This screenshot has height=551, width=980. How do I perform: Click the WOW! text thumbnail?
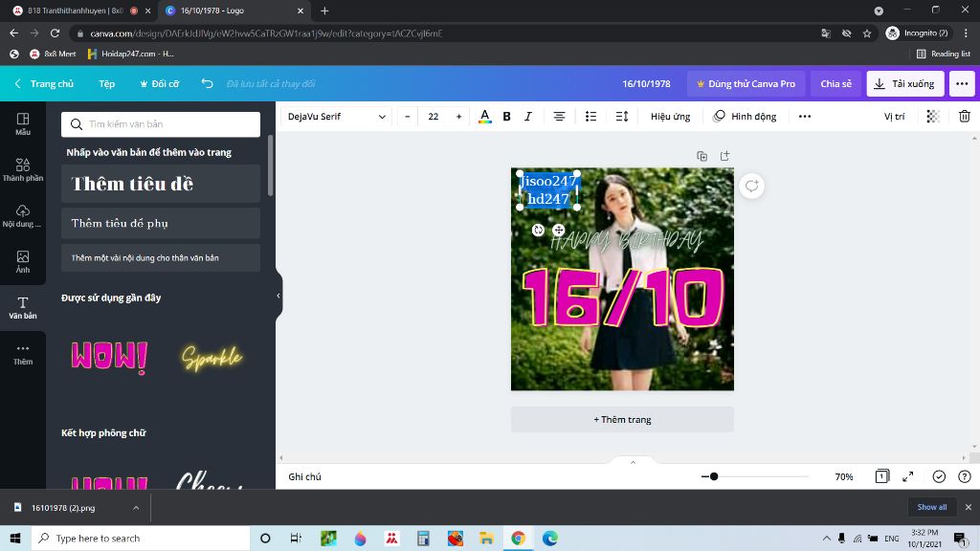tap(108, 357)
